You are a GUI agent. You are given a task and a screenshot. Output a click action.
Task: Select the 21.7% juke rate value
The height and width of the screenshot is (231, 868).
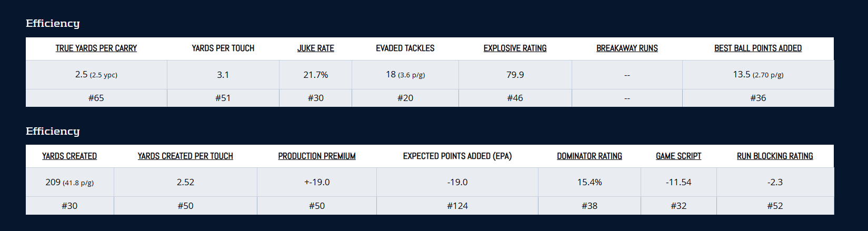click(x=316, y=75)
